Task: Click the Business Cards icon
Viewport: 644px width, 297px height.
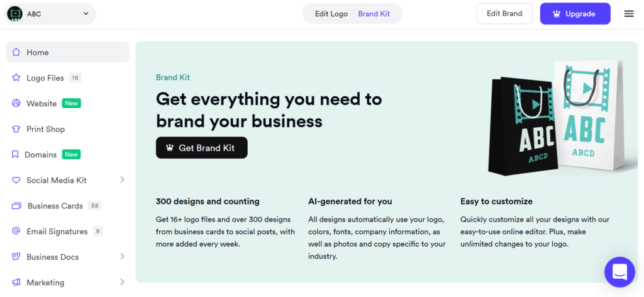Action: tap(16, 206)
